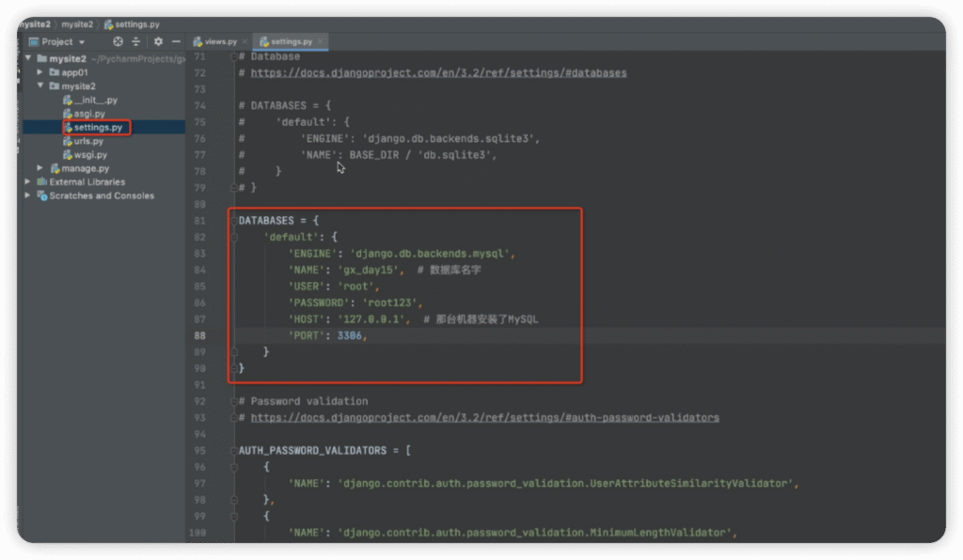Open the auth-password-validators docs link
This screenshot has width=963, height=560.
pyautogui.click(x=484, y=418)
